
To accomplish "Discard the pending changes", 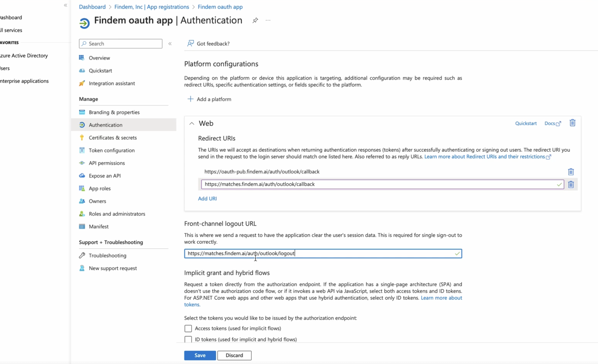I will tap(234, 355).
